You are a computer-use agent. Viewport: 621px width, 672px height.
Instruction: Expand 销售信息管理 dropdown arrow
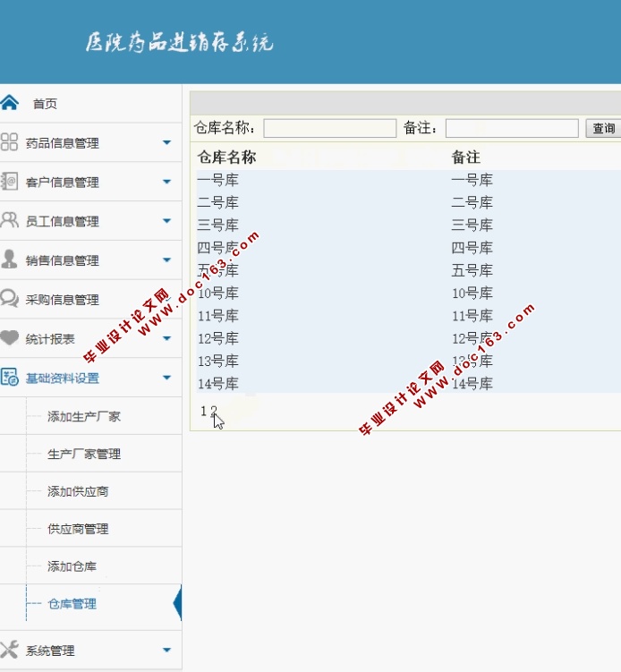(x=166, y=259)
